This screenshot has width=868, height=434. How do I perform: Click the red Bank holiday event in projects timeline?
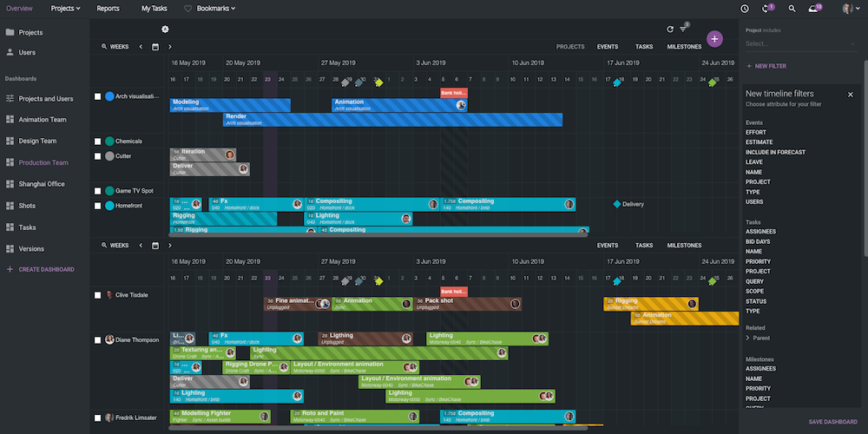tap(454, 93)
